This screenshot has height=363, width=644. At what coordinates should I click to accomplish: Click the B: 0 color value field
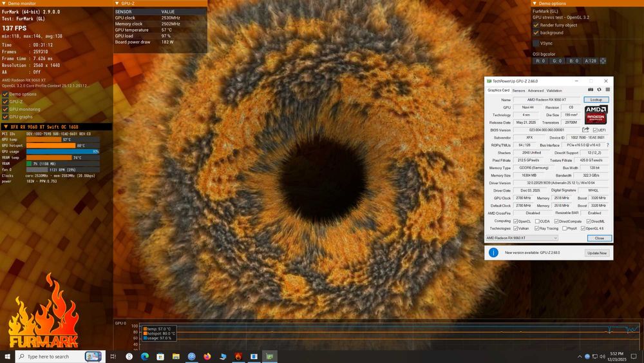click(x=574, y=61)
